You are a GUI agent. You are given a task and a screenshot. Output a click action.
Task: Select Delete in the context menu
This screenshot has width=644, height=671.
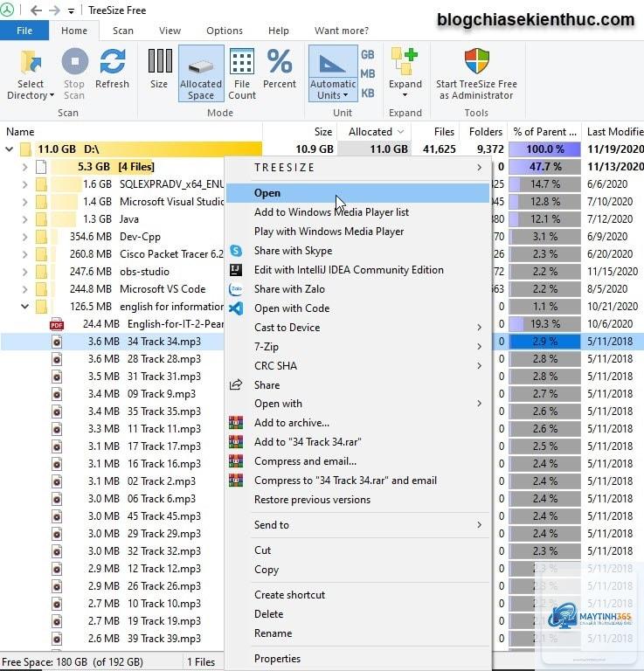click(x=357, y=614)
